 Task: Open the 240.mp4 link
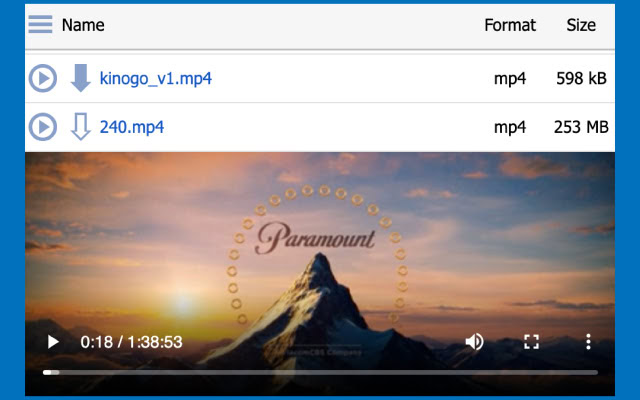(132, 127)
